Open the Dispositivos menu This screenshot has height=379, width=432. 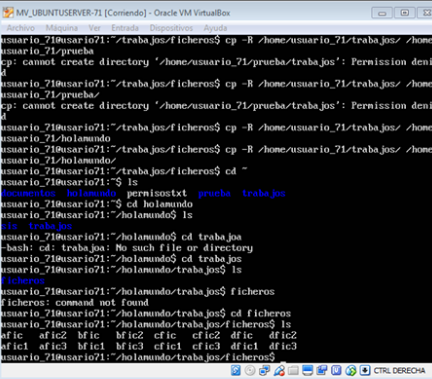[171, 28]
